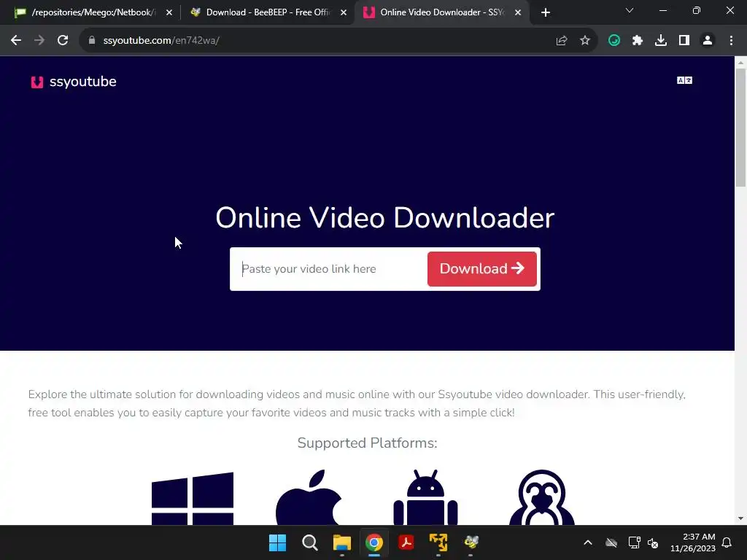Close the Online Video Downloader tab
This screenshot has height=560, width=747.
point(518,13)
